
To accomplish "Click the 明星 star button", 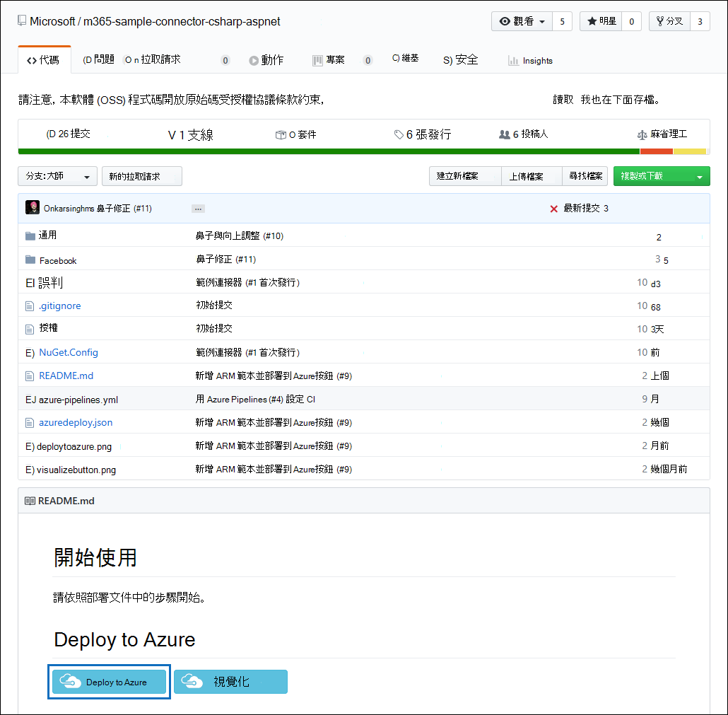I will (x=601, y=21).
